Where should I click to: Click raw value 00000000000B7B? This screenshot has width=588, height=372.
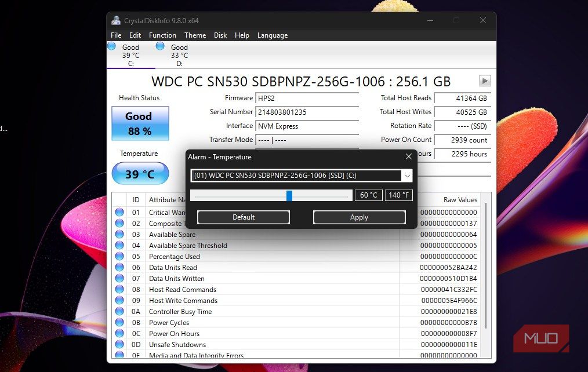coord(448,323)
